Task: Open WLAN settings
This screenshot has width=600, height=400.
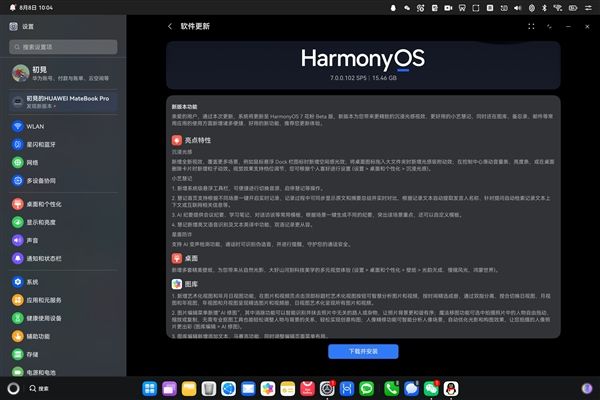Action: click(x=63, y=126)
